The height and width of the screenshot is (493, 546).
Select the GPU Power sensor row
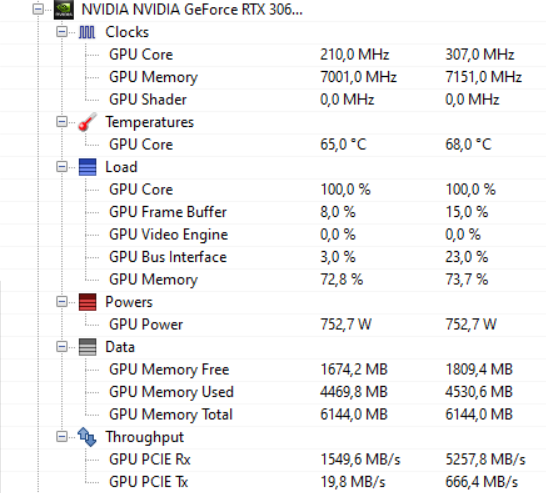(273, 324)
